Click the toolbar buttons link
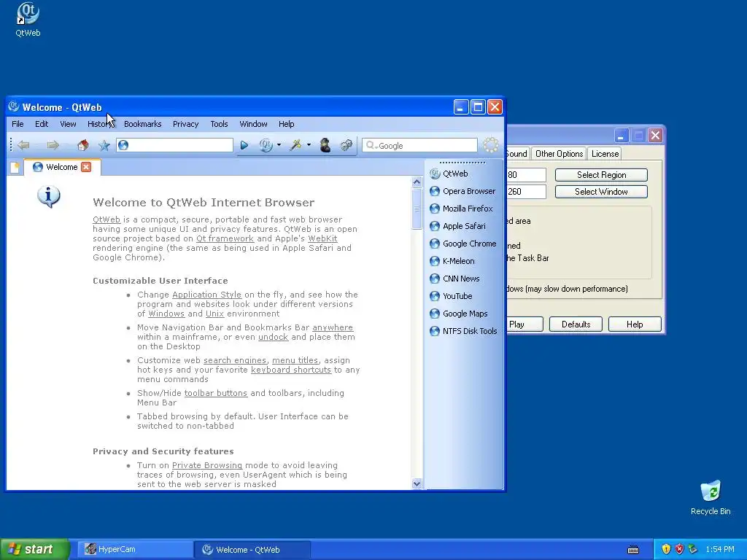The height and width of the screenshot is (560, 747). 216,393
